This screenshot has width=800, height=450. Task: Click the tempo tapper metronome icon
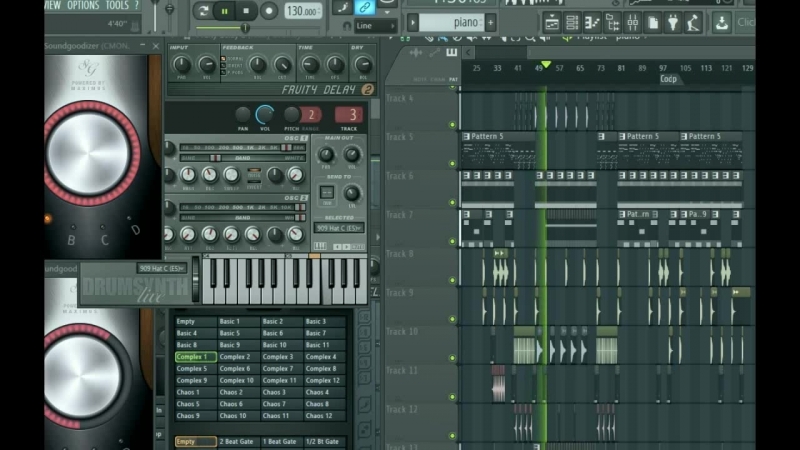[x=693, y=22]
